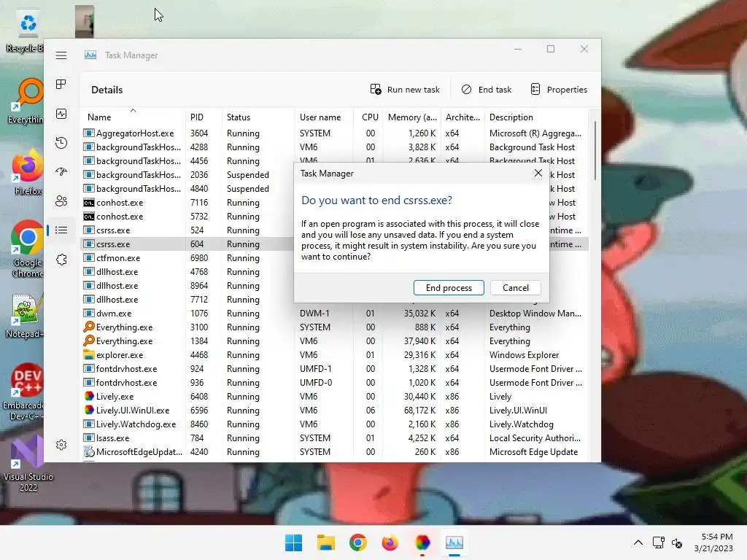
Task: Open Recycle Bin on the desktop
Action: pyautogui.click(x=26, y=31)
